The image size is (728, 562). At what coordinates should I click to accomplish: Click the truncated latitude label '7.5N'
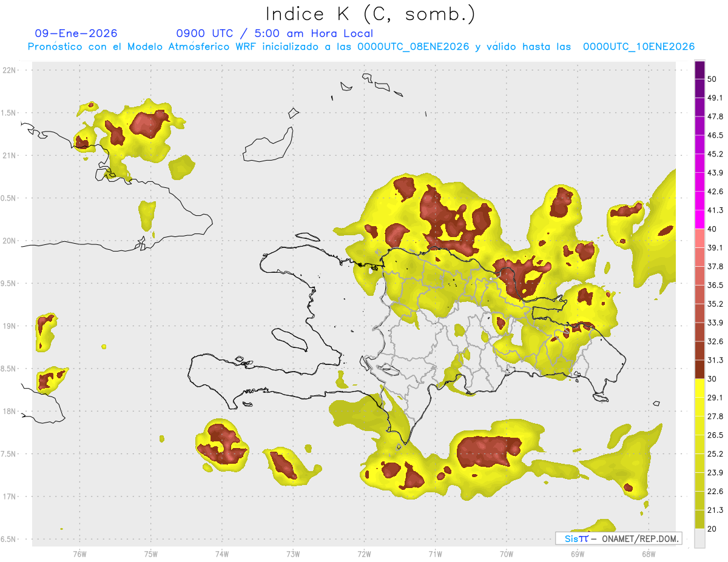8,454
